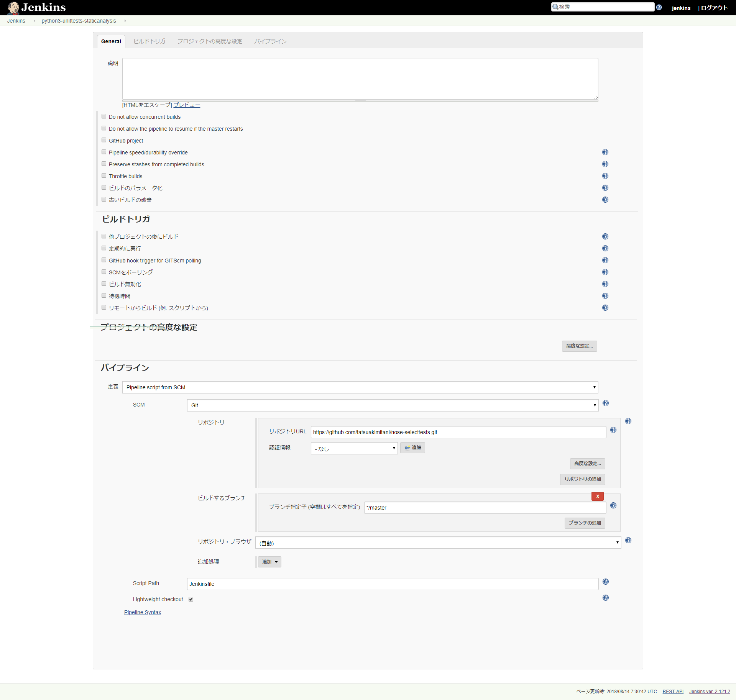Show help for Lightweight checkout option
Image resolution: width=736 pixels, height=700 pixels.
pos(605,598)
